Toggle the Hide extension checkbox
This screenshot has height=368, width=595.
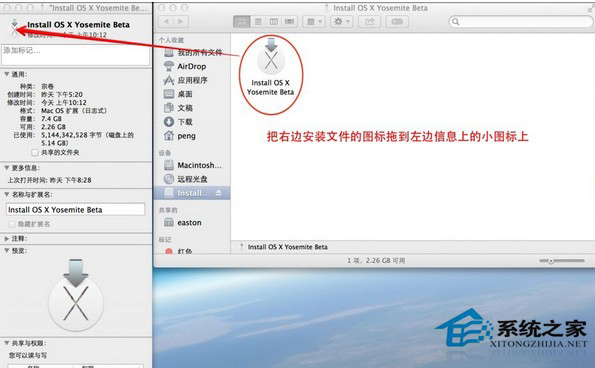(x=11, y=224)
